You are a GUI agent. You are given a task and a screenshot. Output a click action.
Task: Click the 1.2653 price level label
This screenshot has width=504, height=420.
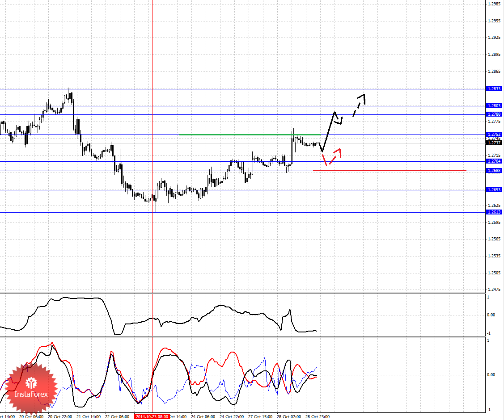click(494, 190)
